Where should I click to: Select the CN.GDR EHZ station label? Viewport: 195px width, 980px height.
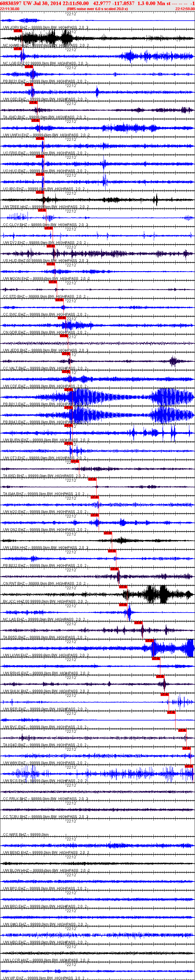45,332
